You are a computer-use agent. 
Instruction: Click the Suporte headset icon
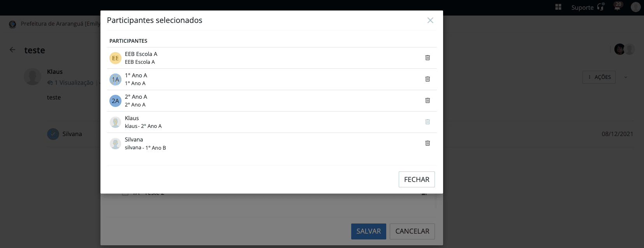tap(600, 7)
